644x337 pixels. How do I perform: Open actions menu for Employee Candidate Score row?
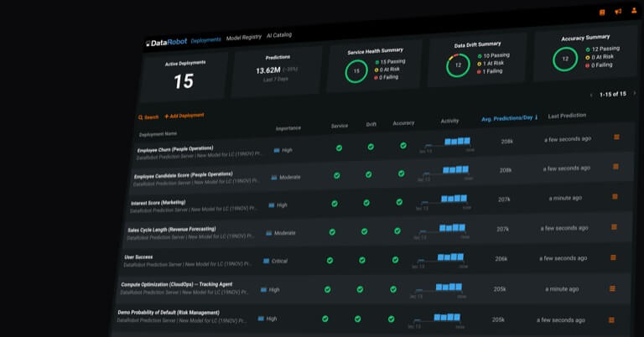615,167
